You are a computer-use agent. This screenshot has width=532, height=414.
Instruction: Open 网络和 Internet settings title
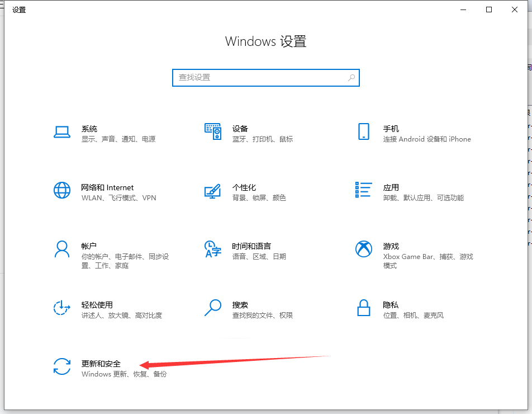coord(107,187)
